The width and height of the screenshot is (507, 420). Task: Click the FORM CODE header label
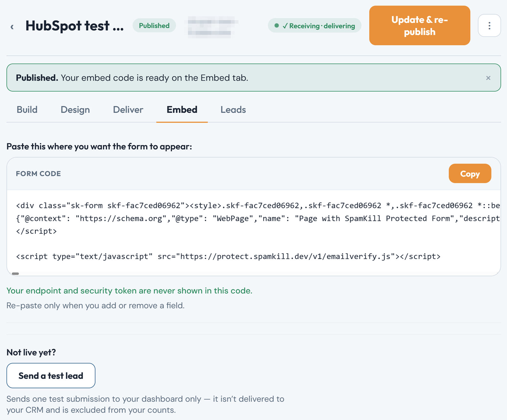(38, 173)
